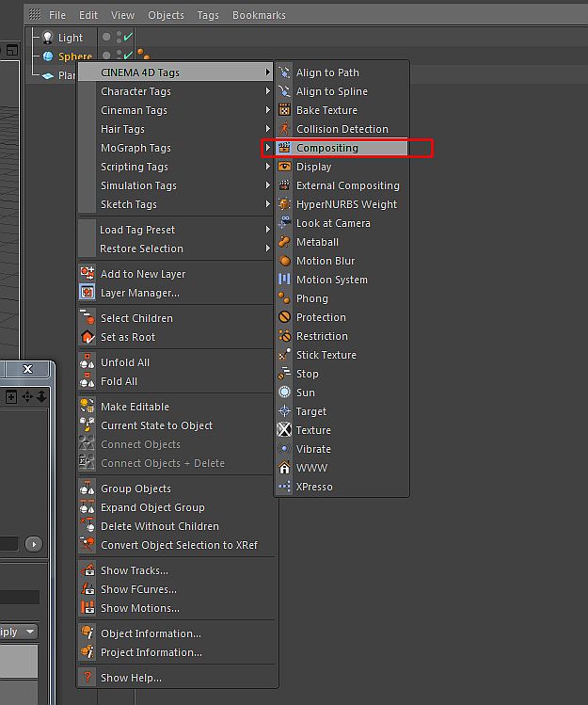Toggle the Light object's green checkmark
Image resolution: width=588 pixels, height=705 pixels.
pyautogui.click(x=128, y=37)
